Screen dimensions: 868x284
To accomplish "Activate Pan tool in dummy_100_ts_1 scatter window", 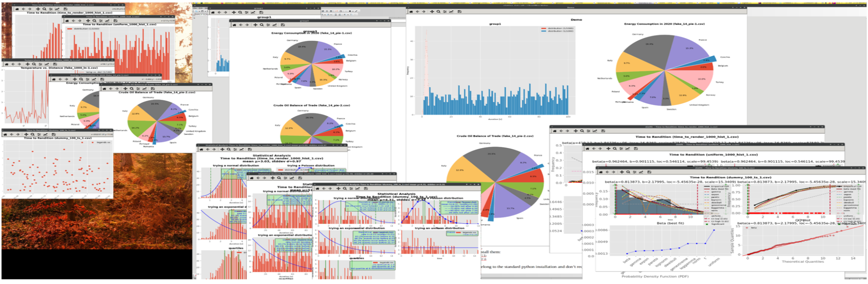I will click(26, 134).
